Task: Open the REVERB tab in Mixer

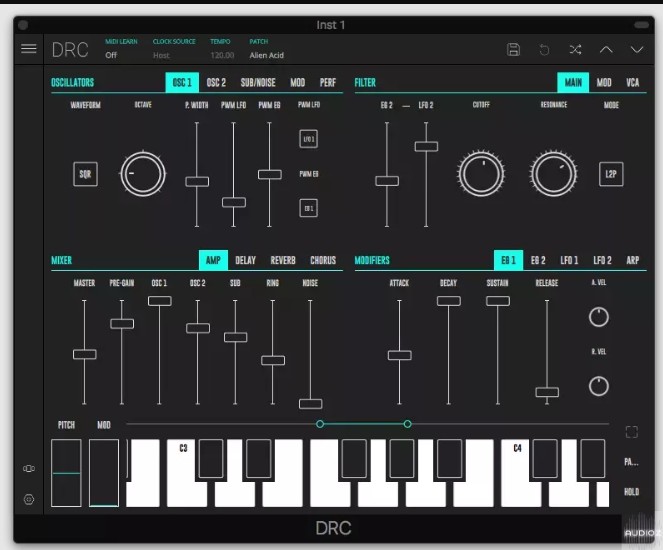Action: click(x=283, y=261)
